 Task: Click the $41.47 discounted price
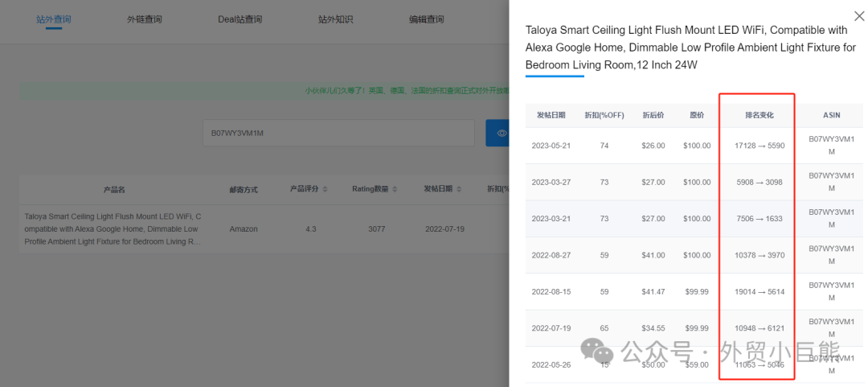[x=653, y=291]
